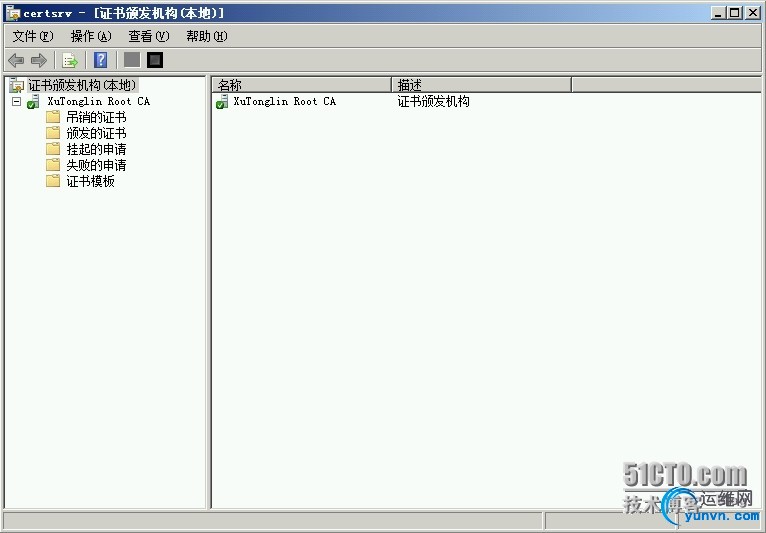The width and height of the screenshot is (766, 533).
Task: Click the folder icon beside 吊销的证书
Action: pos(53,117)
